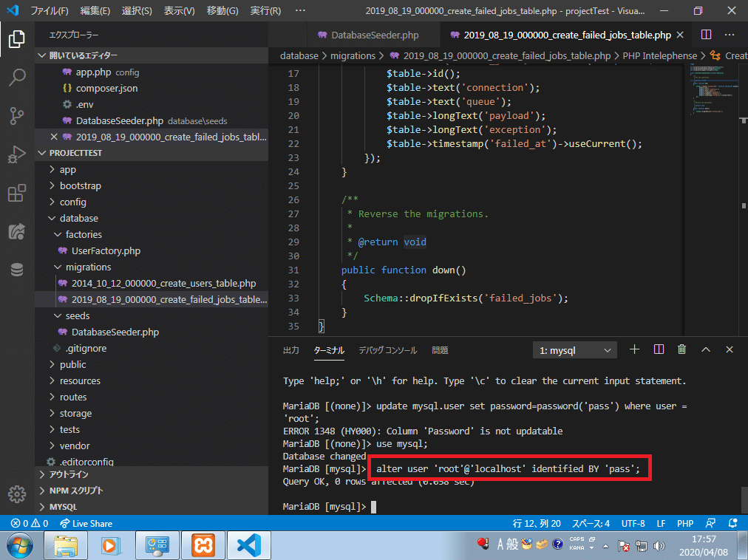Collapse the open editors section
The width and height of the screenshot is (748, 560).
tap(152, 55)
